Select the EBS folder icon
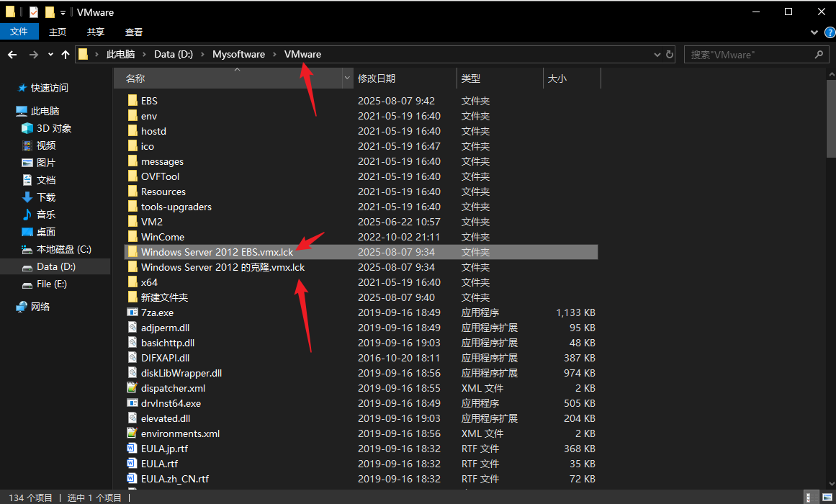The height and width of the screenshot is (504, 836). pos(132,100)
